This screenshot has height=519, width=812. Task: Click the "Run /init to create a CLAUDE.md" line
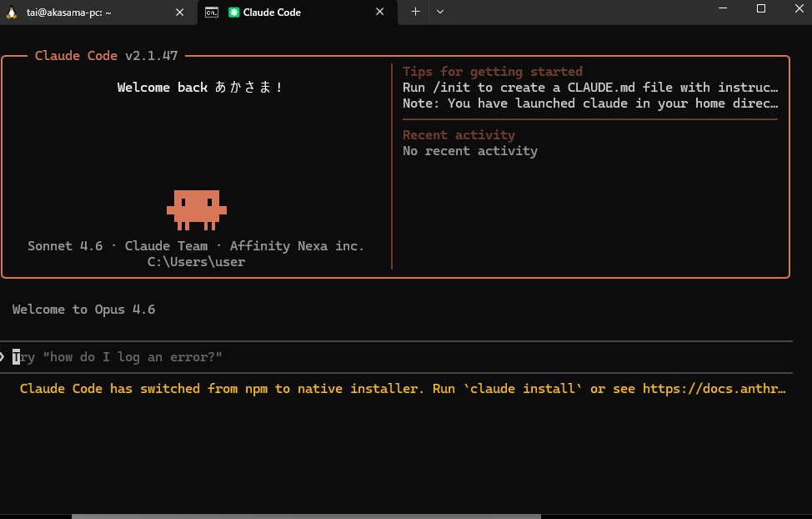pyautogui.click(x=590, y=88)
